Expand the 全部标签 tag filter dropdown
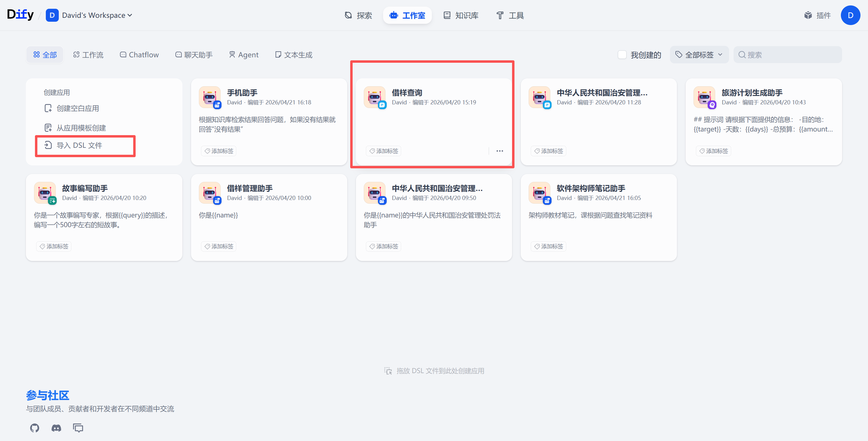The image size is (868, 441). point(699,55)
